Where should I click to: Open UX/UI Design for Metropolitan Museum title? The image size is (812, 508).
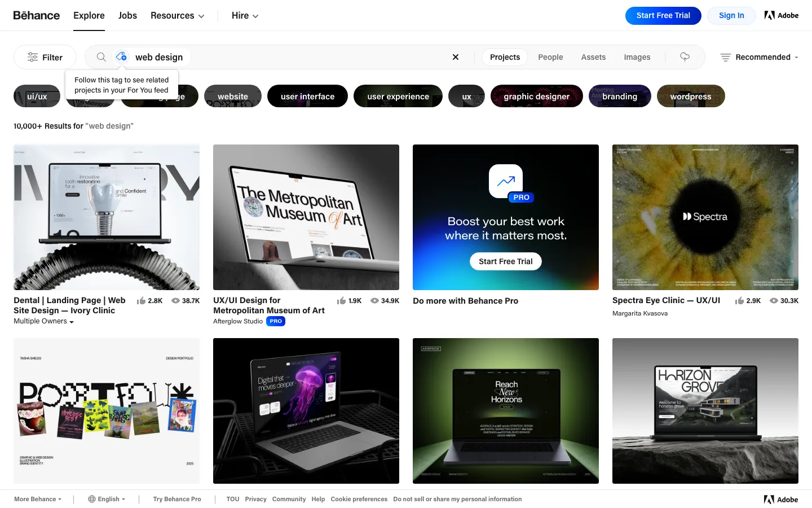pos(269,305)
